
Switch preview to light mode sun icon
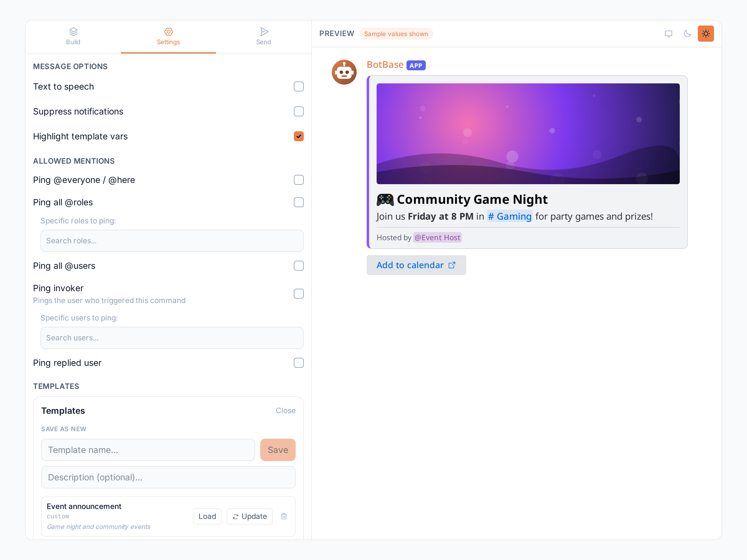[706, 34]
